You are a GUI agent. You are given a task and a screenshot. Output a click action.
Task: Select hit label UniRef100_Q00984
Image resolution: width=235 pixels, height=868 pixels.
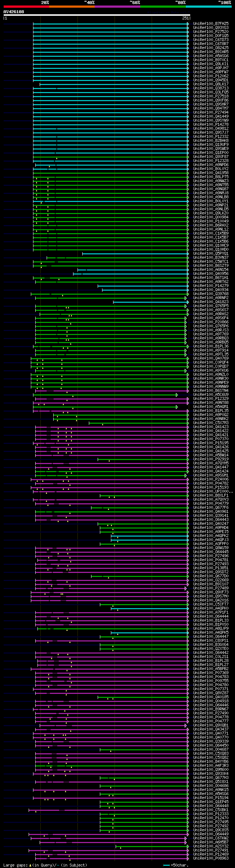[x=211, y=217]
